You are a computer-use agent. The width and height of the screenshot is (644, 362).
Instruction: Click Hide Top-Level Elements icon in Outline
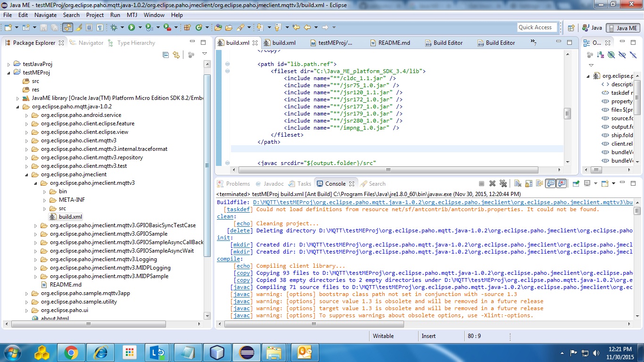(x=633, y=55)
